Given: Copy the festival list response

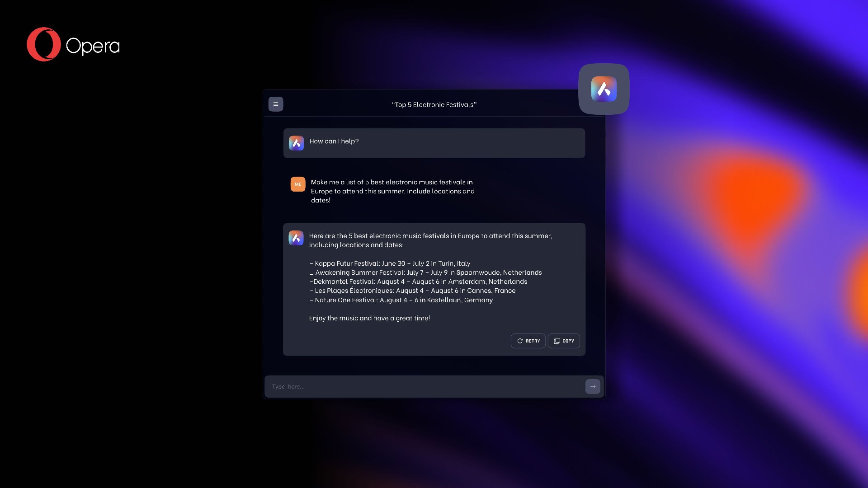Looking at the screenshot, I should point(564,341).
